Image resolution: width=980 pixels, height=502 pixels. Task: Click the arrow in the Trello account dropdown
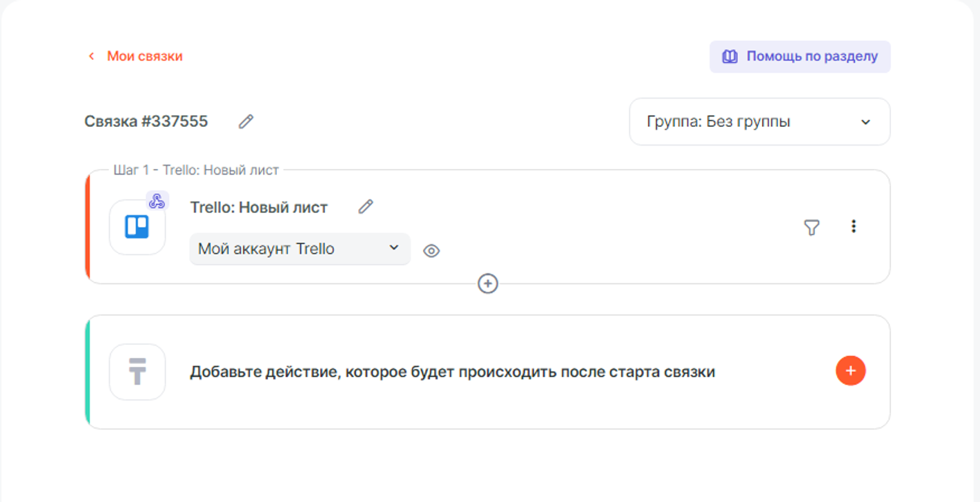click(394, 248)
